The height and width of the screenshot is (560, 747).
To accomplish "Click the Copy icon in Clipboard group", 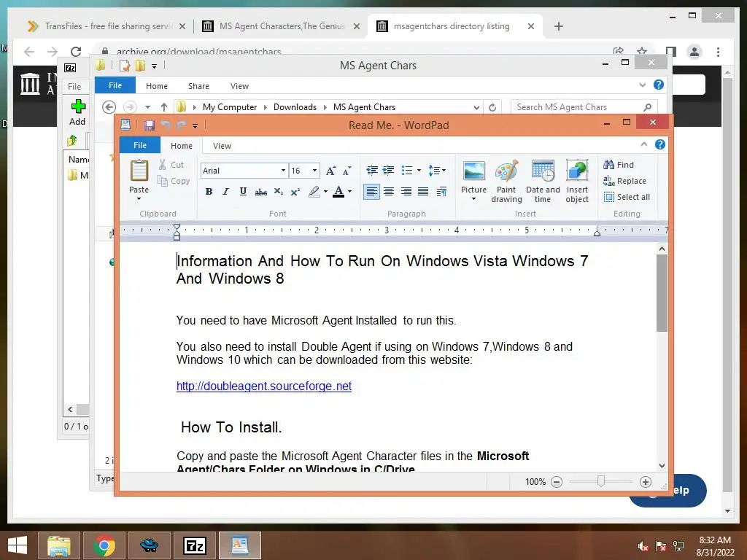I will pyautogui.click(x=163, y=181).
